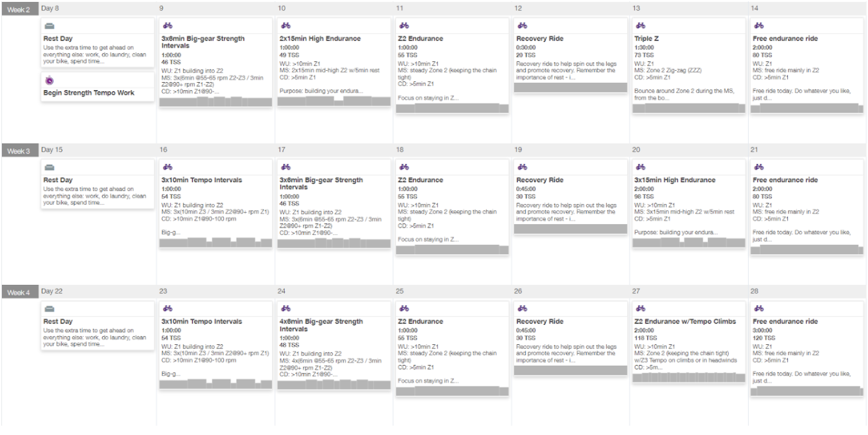Click the bike icon on day 20 workout
The image size is (868, 435).
coord(641,167)
